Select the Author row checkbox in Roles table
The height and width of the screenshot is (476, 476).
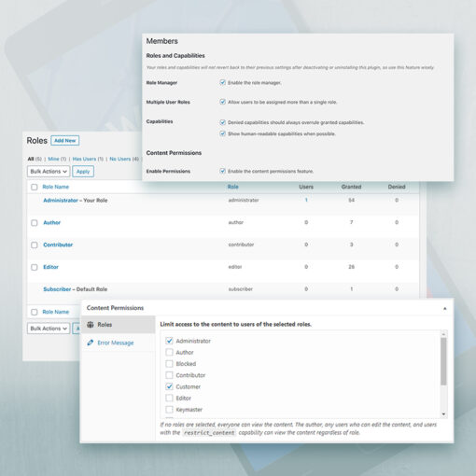[x=35, y=223]
